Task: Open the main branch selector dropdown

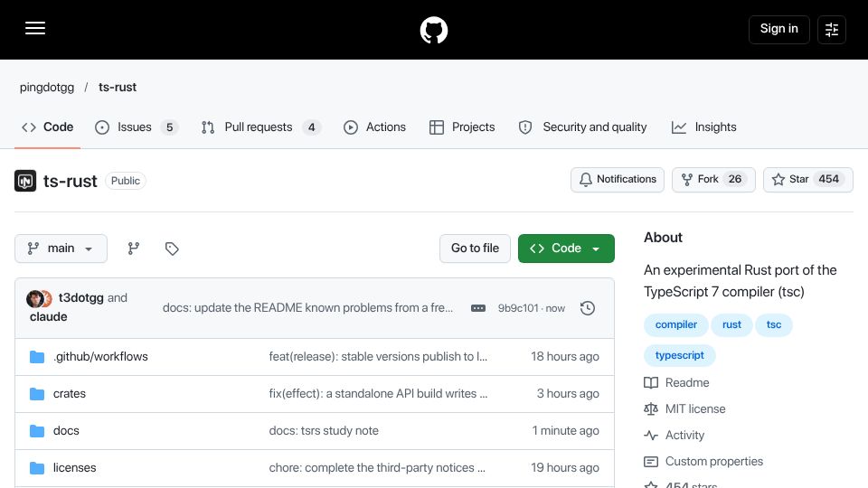Action: [x=61, y=249]
